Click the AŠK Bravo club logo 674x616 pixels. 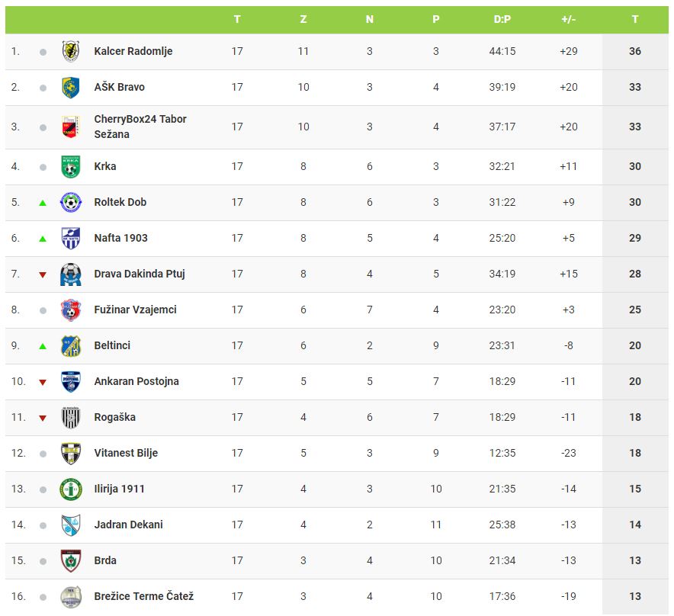71,87
